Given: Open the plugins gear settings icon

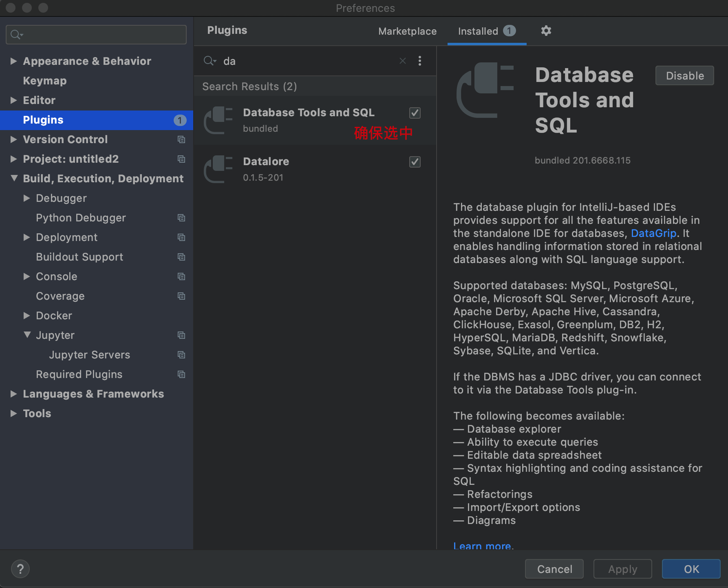Looking at the screenshot, I should coord(546,31).
